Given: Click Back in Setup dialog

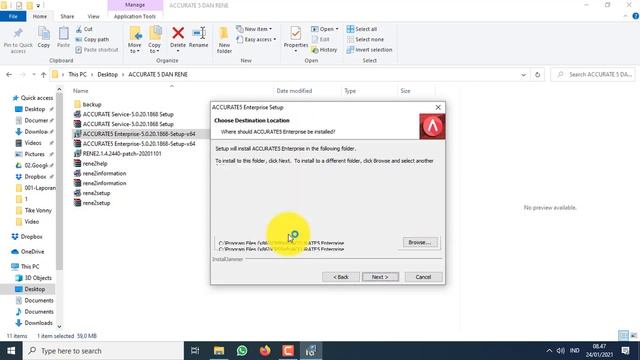Looking at the screenshot, I should click(341, 277).
